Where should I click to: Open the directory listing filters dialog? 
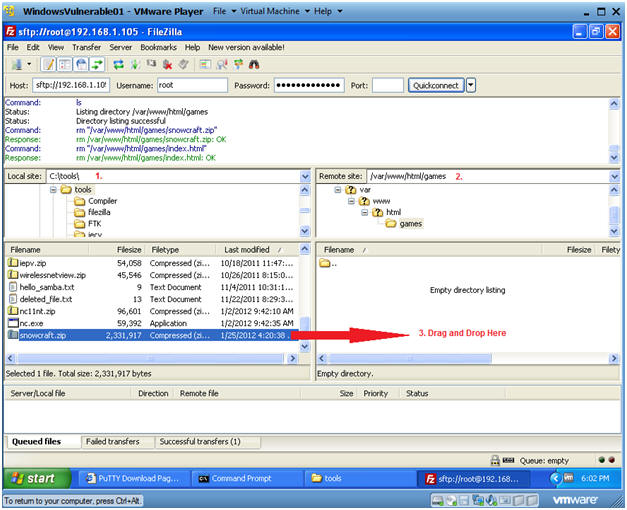(205, 64)
